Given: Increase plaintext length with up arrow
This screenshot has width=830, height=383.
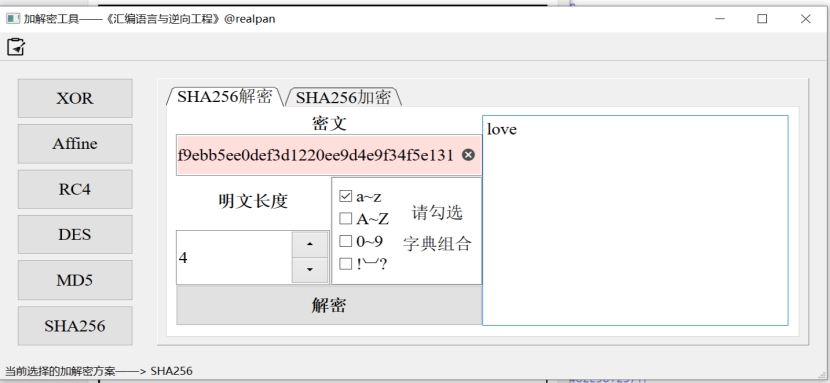Looking at the screenshot, I should pyautogui.click(x=310, y=244).
